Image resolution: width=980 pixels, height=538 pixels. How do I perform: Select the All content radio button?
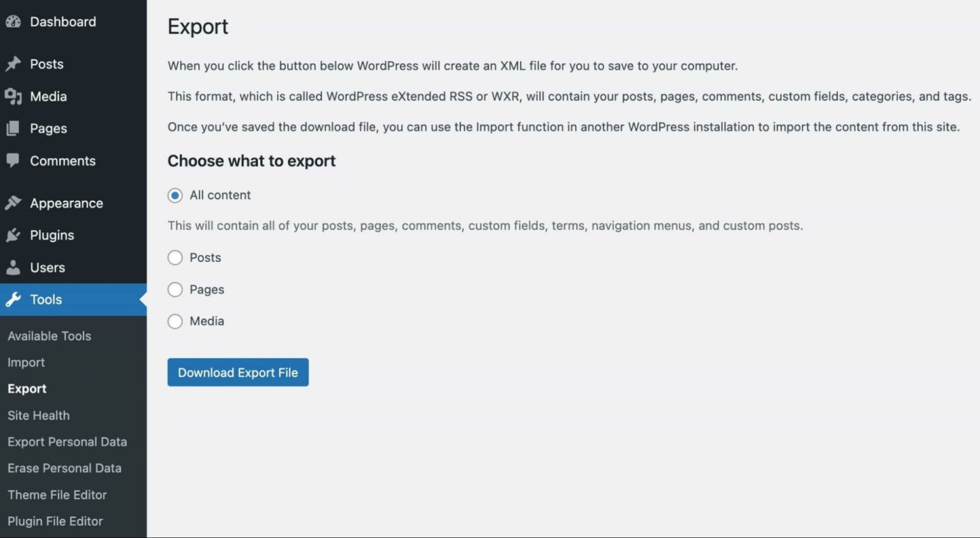click(x=175, y=195)
